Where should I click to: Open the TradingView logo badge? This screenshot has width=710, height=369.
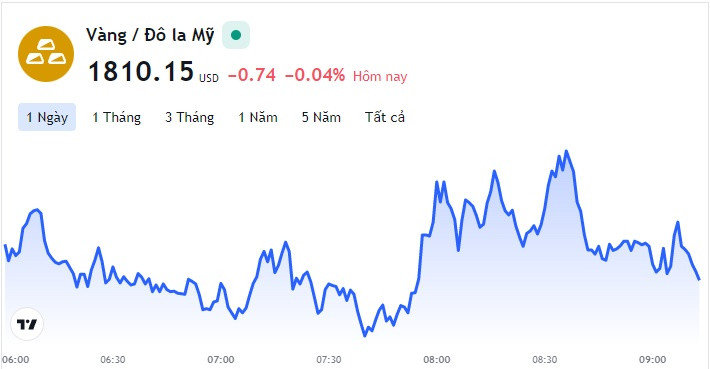click(x=27, y=324)
